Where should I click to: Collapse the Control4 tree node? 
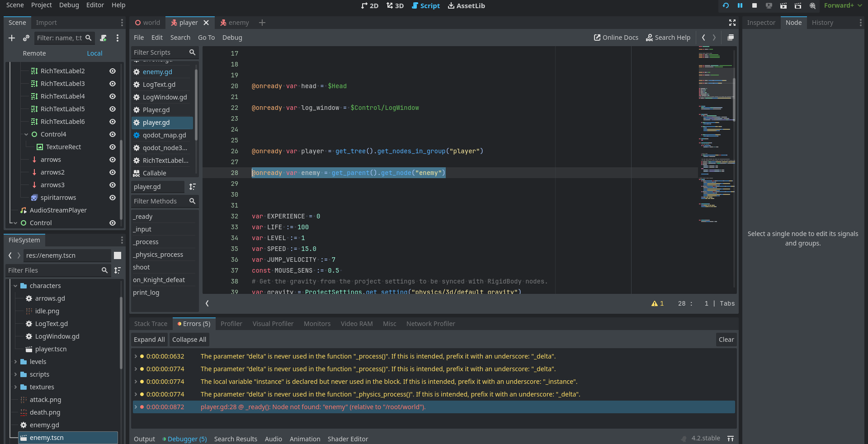[x=26, y=134]
